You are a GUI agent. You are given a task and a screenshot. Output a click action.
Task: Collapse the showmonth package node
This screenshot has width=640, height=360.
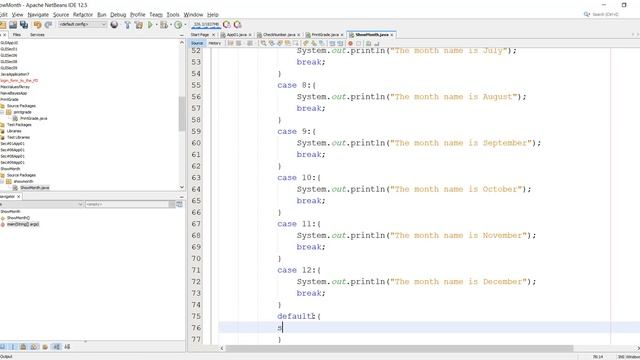coord(2,182)
